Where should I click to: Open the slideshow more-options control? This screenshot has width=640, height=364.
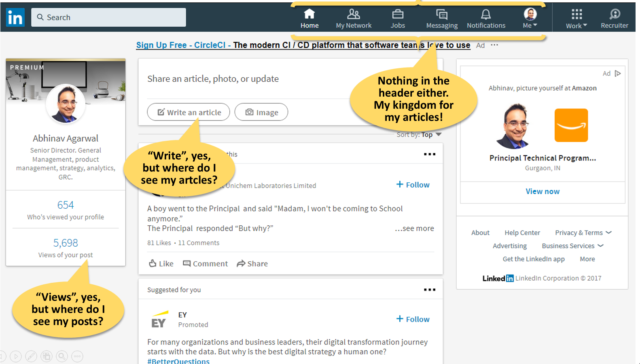point(77,356)
